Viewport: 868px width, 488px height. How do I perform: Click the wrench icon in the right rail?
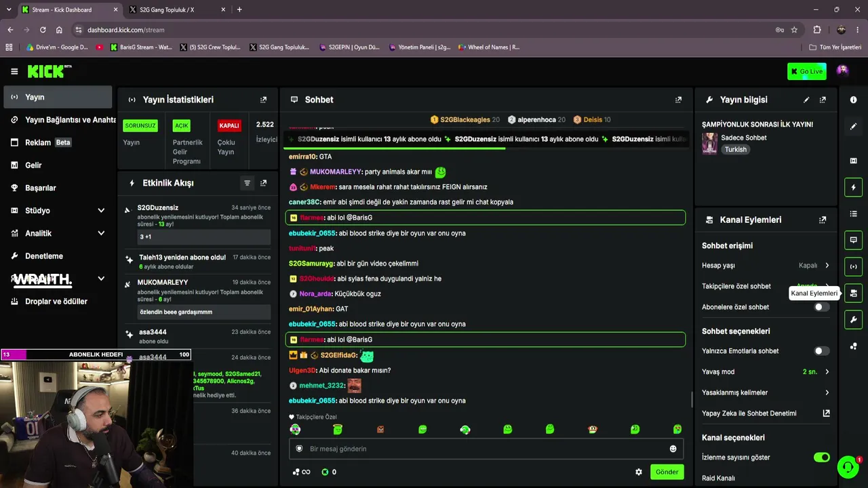pos(853,319)
